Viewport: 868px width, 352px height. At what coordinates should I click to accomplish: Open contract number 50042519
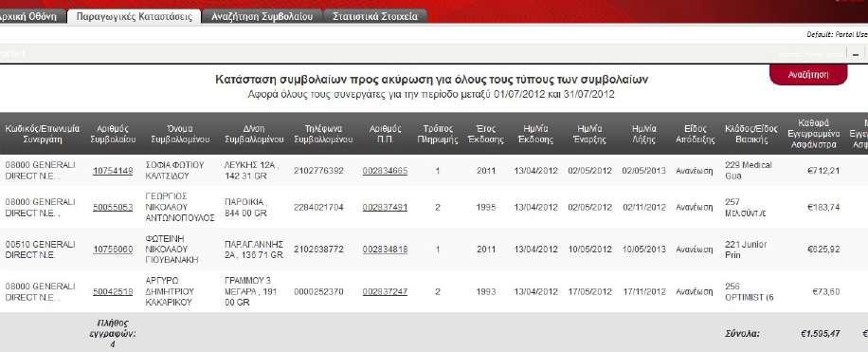[x=113, y=291]
